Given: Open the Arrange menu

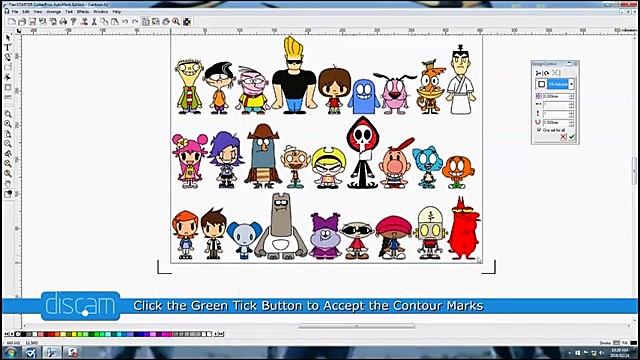Looking at the screenshot, I should coord(53,12).
